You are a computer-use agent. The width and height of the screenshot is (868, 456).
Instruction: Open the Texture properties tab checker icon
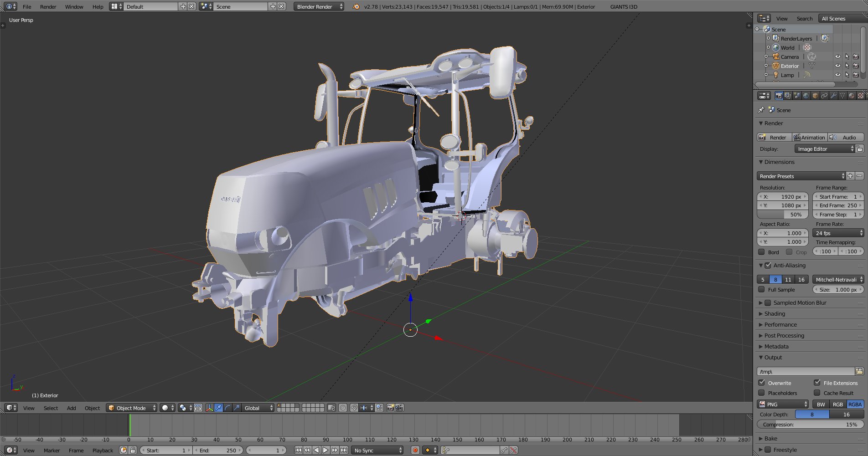point(861,96)
